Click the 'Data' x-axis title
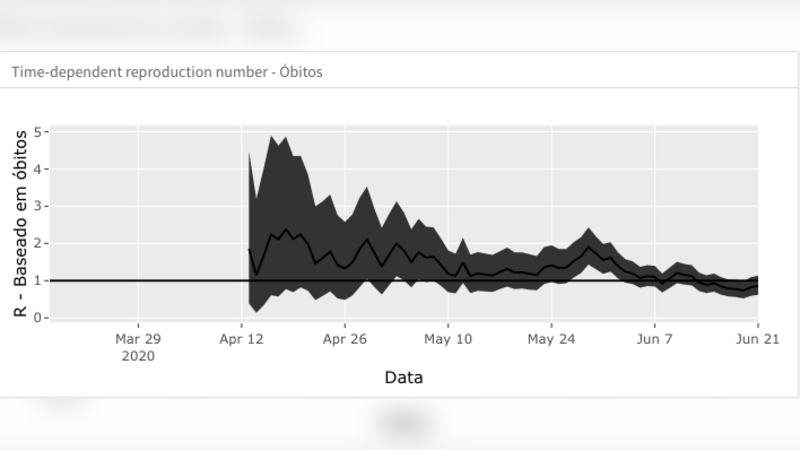The height and width of the screenshot is (450, 800). tap(403, 377)
